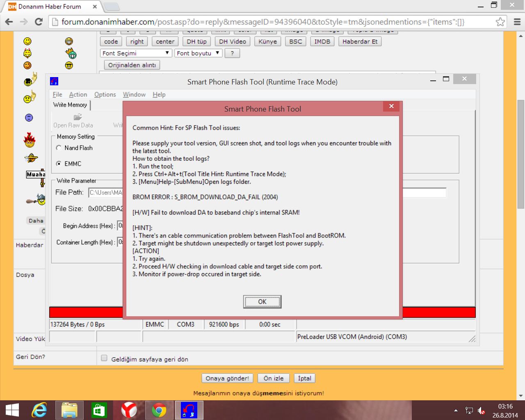Insert the black-hat rock hand smiley
This screenshot has height=420, width=525.
point(30,79)
